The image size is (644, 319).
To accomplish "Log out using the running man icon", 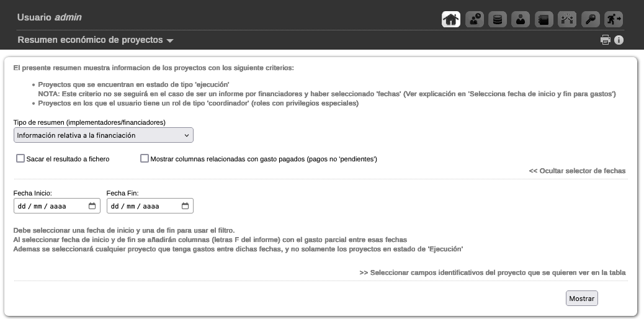I will coord(613,19).
